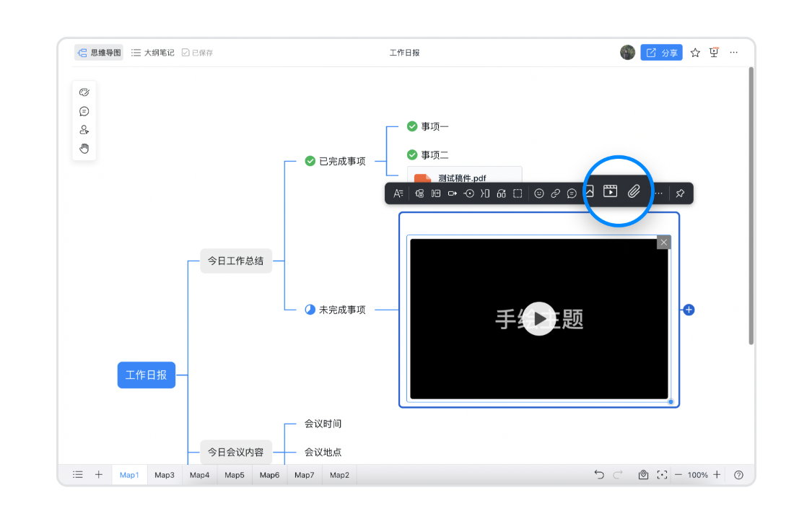Switch to Map3 tab

coord(165,475)
